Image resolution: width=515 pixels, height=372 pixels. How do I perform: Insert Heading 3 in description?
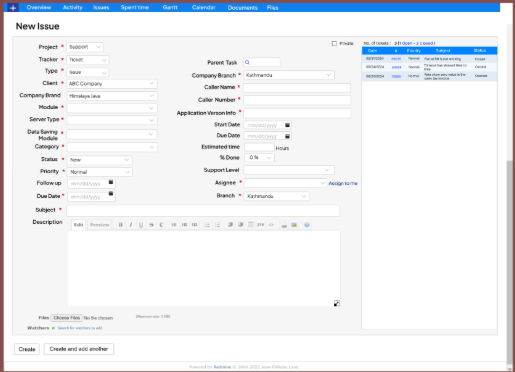(x=194, y=225)
